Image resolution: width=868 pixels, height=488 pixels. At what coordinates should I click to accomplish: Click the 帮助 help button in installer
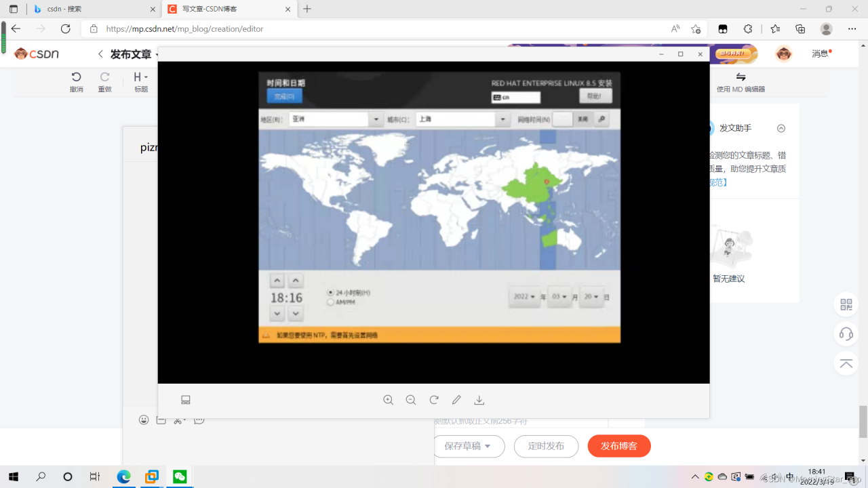595,96
